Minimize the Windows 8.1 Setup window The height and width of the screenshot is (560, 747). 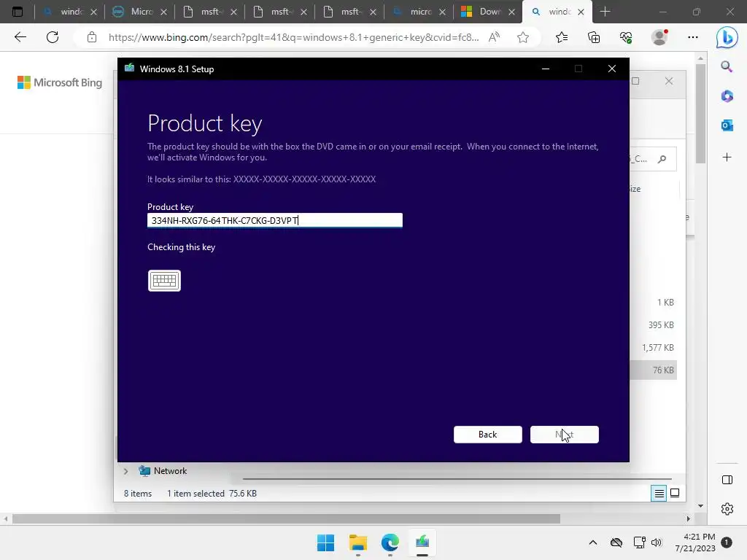(546, 69)
